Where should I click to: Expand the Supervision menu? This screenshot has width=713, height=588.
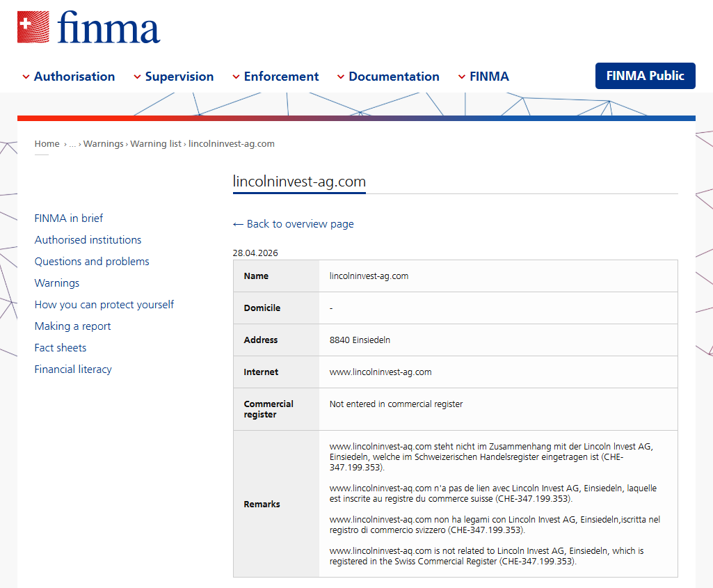174,77
